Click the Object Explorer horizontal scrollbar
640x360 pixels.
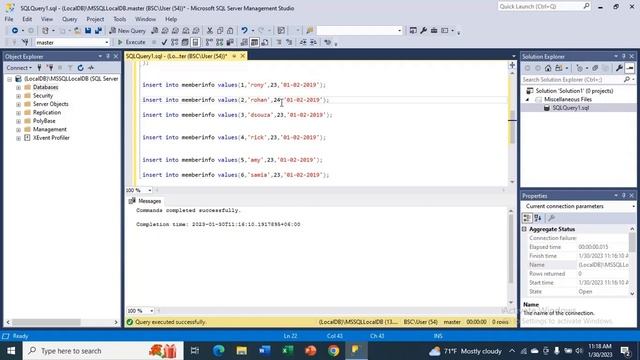[x=62, y=322]
